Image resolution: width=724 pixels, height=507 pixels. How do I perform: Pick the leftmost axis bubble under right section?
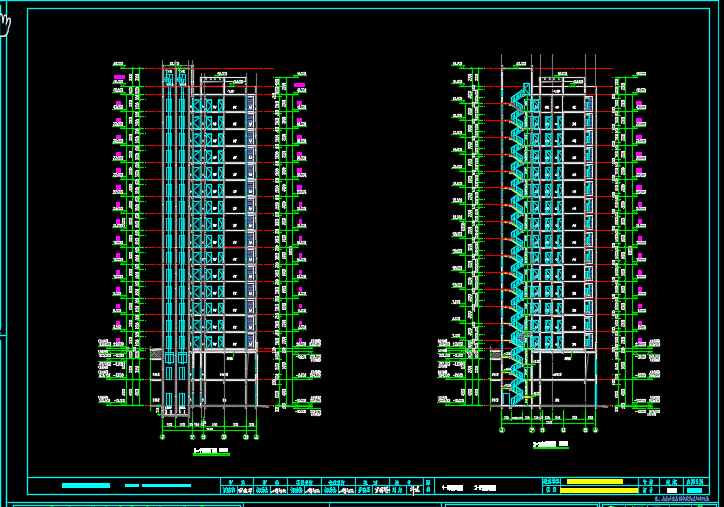502,430
